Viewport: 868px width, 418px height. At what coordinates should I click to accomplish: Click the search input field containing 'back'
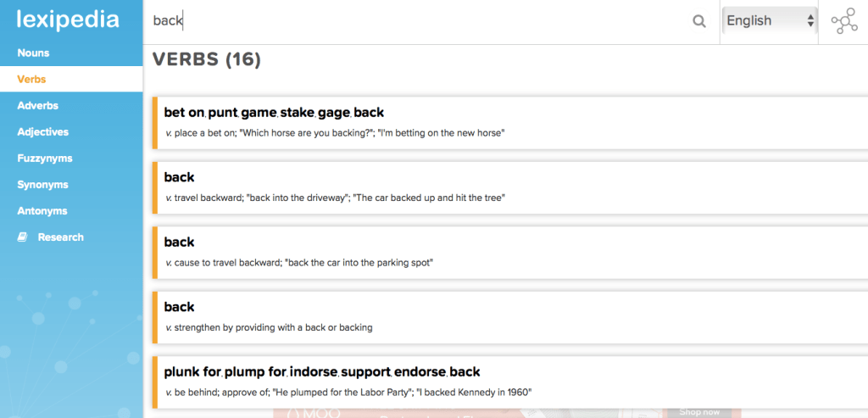[415, 21]
